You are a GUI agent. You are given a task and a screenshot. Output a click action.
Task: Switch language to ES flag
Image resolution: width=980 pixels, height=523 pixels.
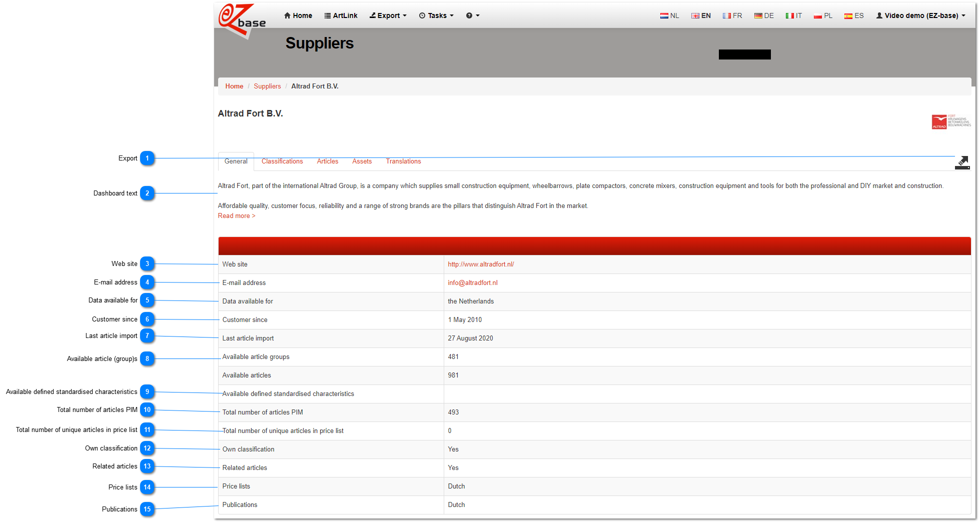pos(854,15)
